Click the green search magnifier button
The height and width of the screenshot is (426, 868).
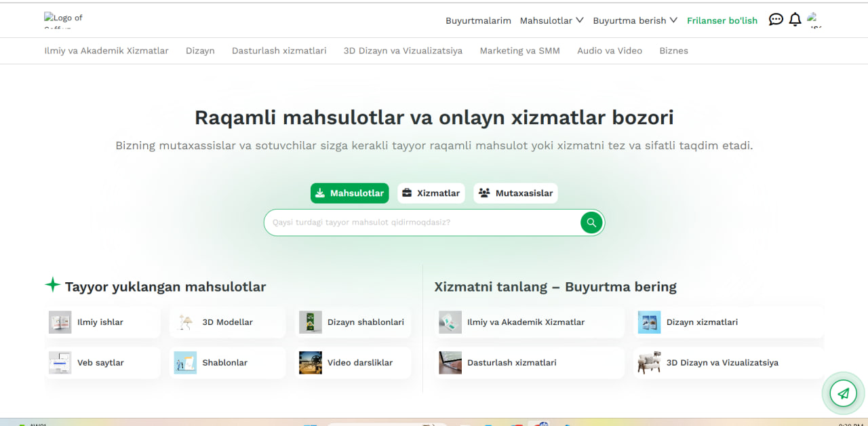[591, 222]
